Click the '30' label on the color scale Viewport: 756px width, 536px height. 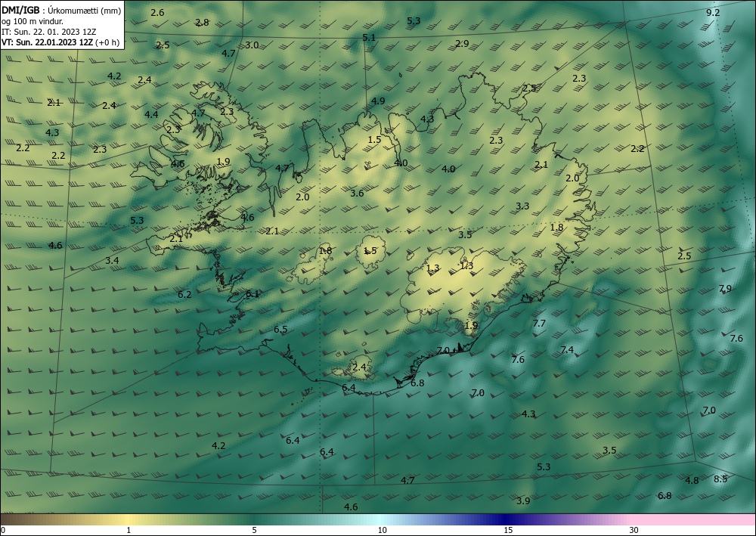click(x=634, y=530)
